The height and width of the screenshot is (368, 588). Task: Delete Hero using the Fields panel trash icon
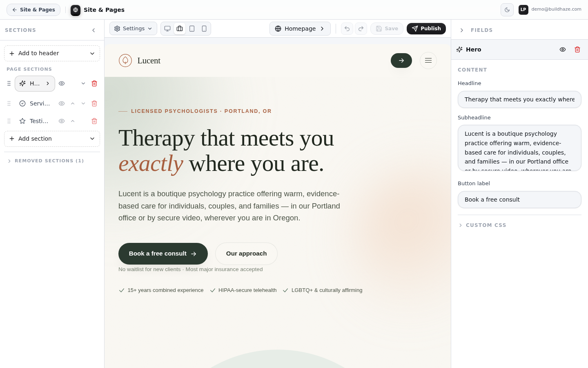pyautogui.click(x=577, y=49)
